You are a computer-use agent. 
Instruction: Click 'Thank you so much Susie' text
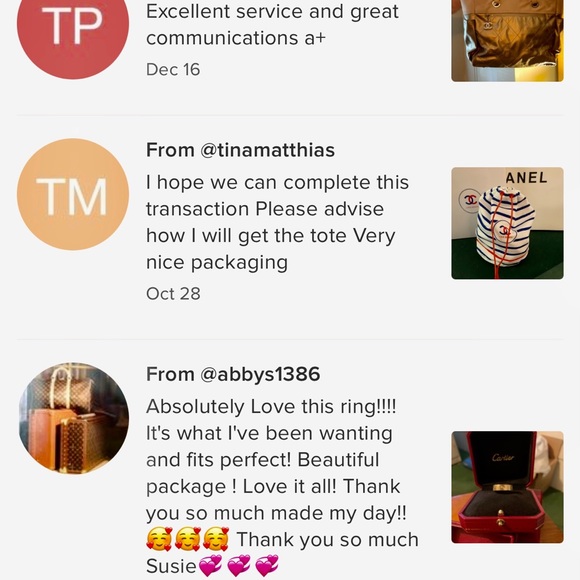[282, 552]
